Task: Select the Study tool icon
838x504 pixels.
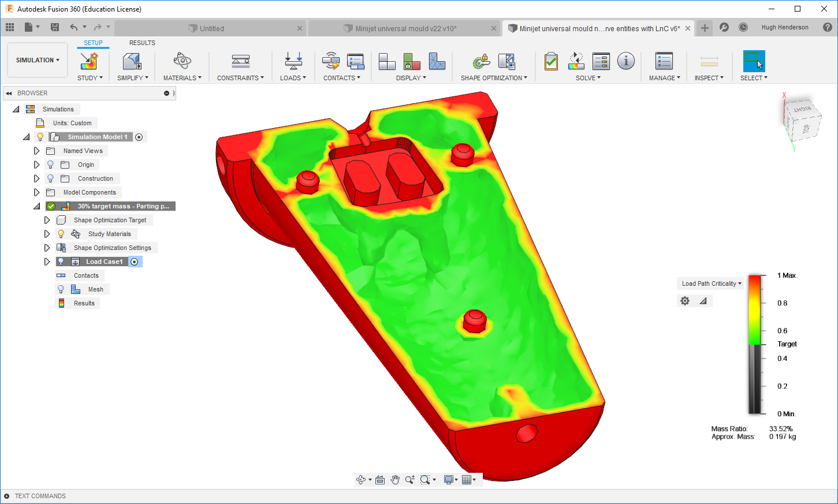Action: tap(90, 62)
